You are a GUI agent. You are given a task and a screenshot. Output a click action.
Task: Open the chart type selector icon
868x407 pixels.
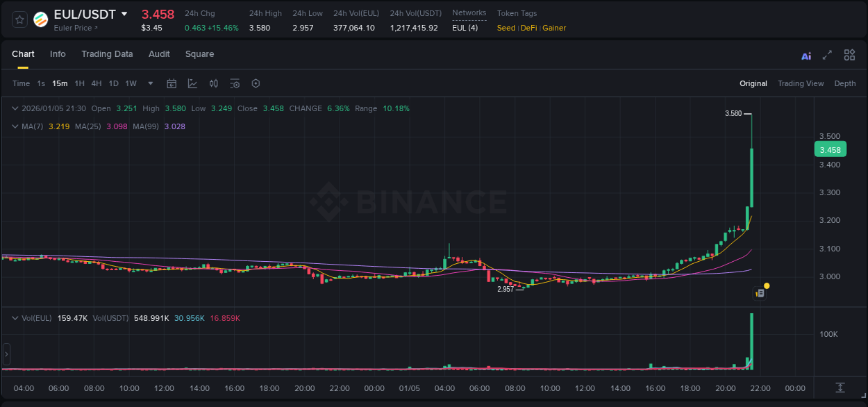pyautogui.click(x=191, y=83)
